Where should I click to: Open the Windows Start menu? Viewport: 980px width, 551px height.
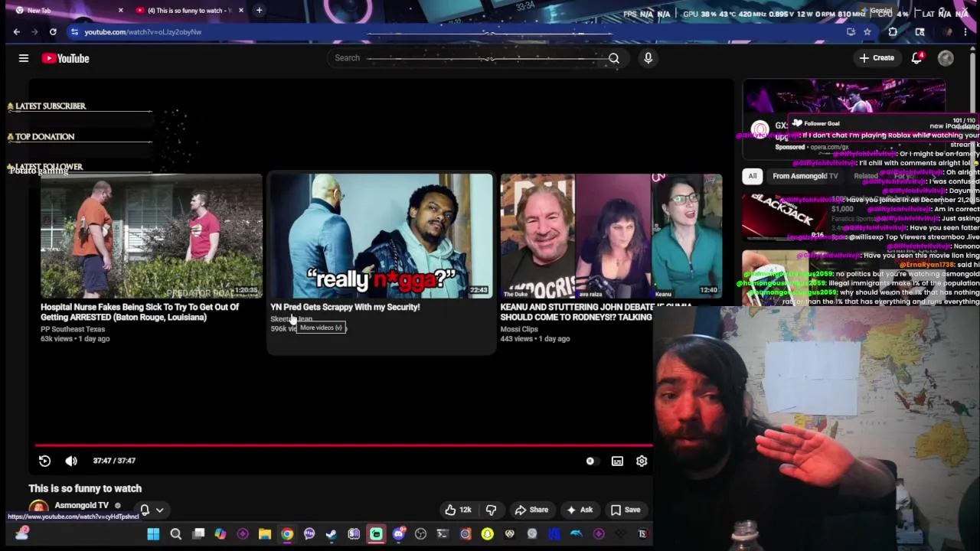pyautogui.click(x=153, y=534)
